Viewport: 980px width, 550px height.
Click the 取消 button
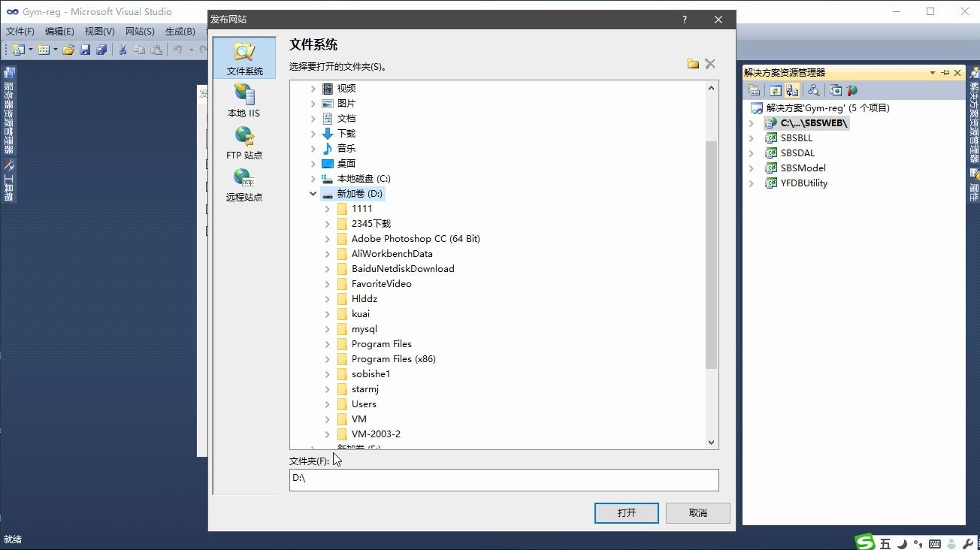click(698, 513)
